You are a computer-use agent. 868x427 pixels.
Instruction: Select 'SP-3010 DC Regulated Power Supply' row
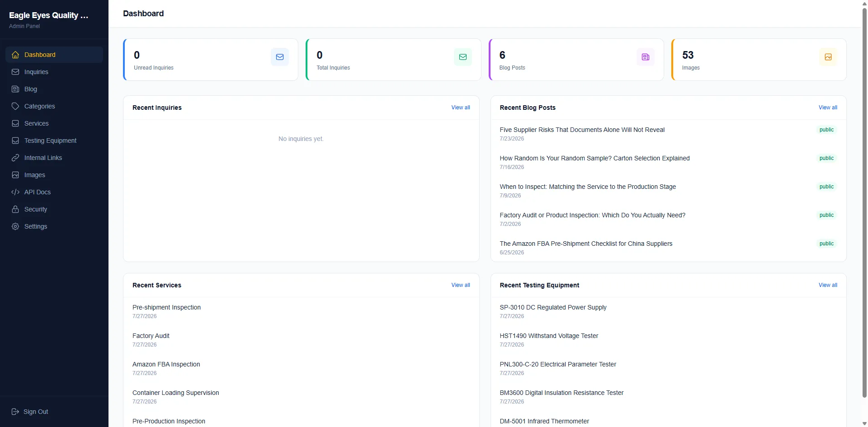pyautogui.click(x=668, y=311)
